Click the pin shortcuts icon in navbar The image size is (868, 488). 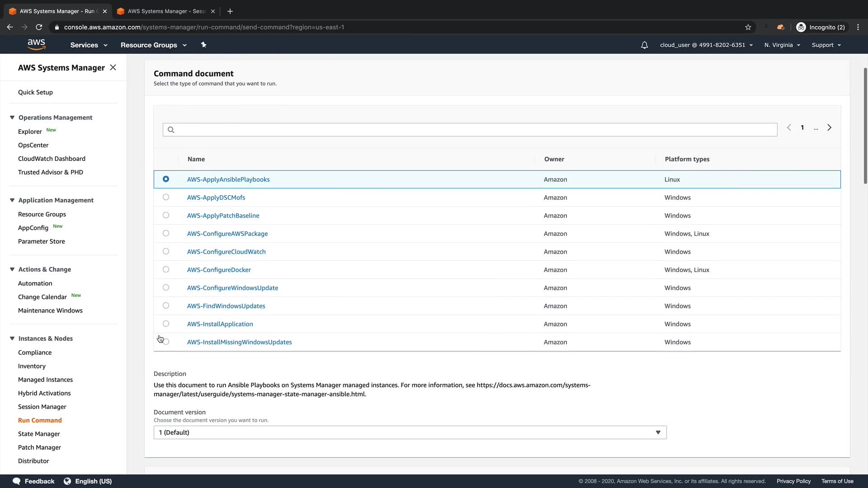[203, 45]
